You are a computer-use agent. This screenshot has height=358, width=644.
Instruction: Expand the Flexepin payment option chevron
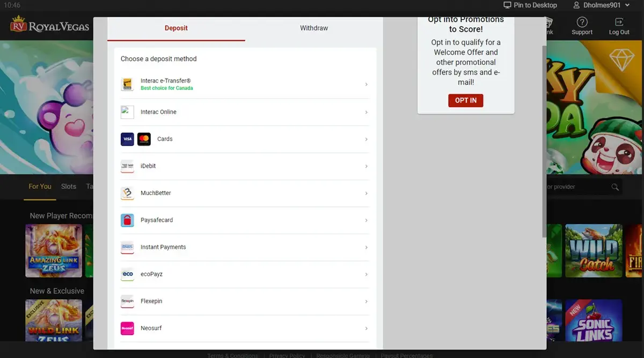[367, 301]
